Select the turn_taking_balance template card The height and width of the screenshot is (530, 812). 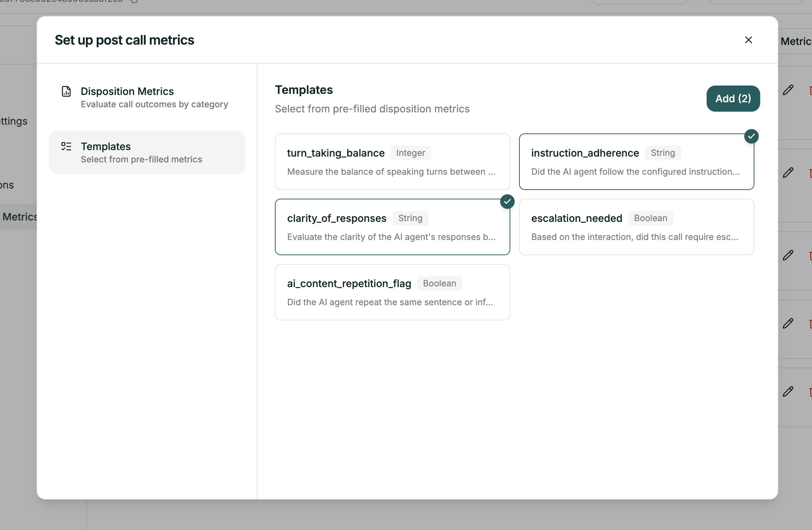[392, 162]
